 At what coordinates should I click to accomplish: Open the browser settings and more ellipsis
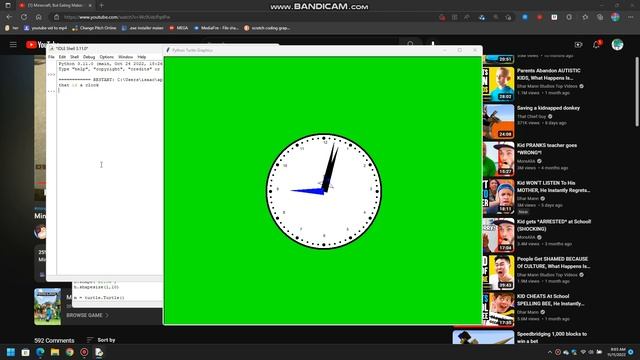pyautogui.click(x=631, y=17)
